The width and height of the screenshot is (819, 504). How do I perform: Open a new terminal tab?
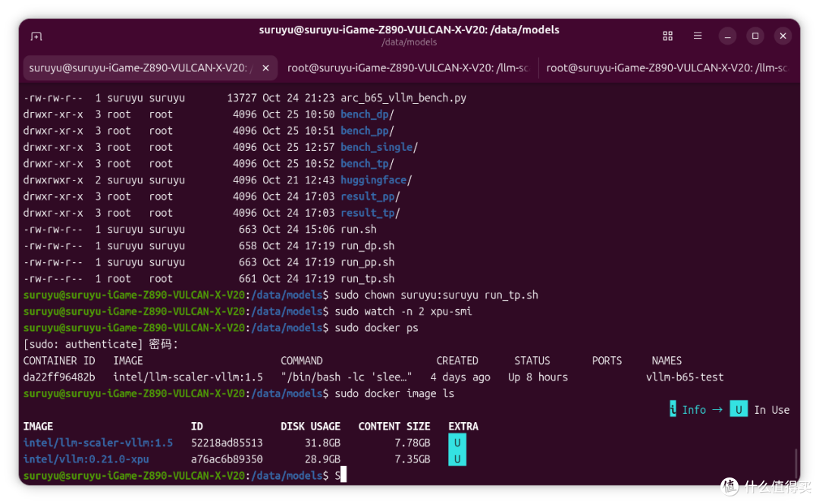pos(36,36)
